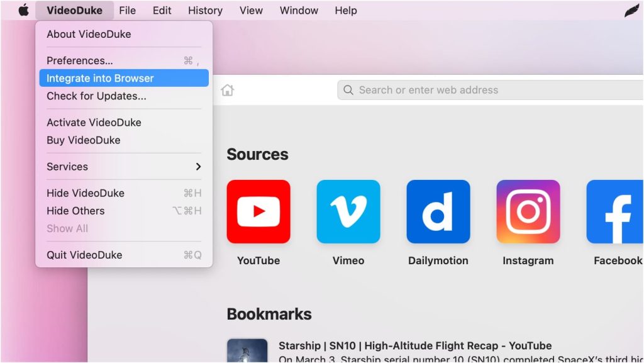This screenshot has width=644, height=363.
Task: Choose Check for Updates
Action: [96, 96]
